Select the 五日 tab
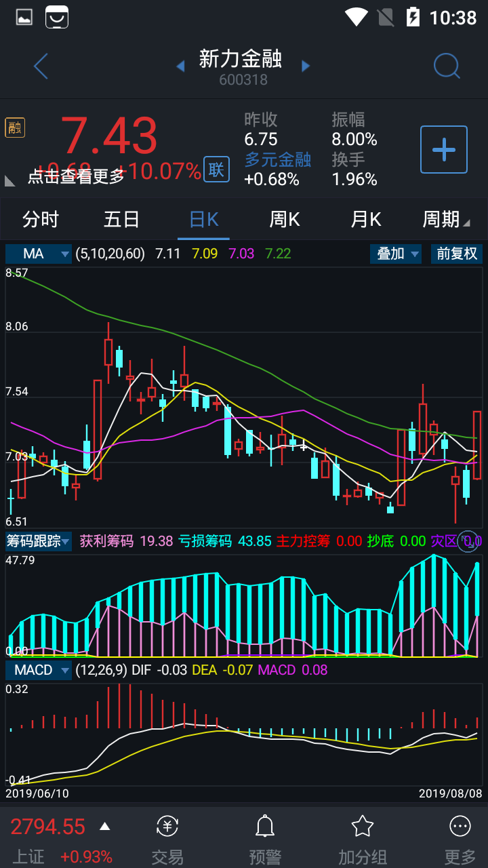Image resolution: width=488 pixels, height=868 pixels. tap(122, 219)
